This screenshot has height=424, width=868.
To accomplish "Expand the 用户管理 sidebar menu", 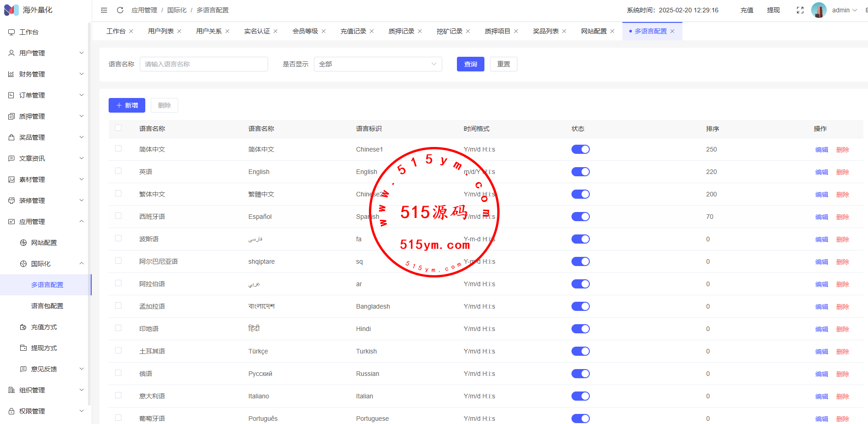I will coord(45,53).
